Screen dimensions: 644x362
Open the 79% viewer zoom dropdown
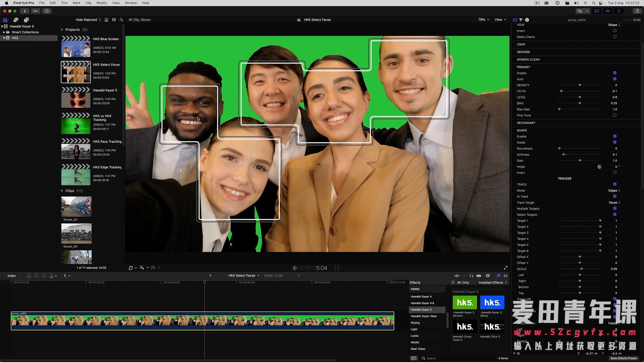pos(484,20)
